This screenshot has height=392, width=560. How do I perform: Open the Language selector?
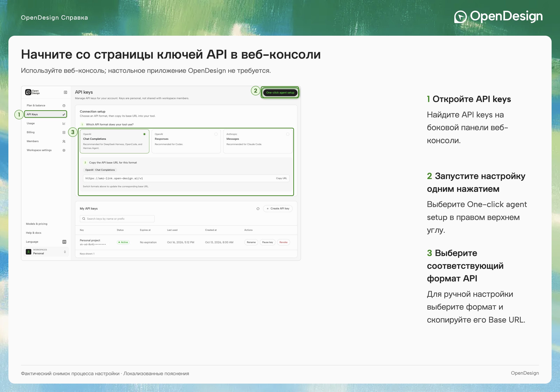46,242
